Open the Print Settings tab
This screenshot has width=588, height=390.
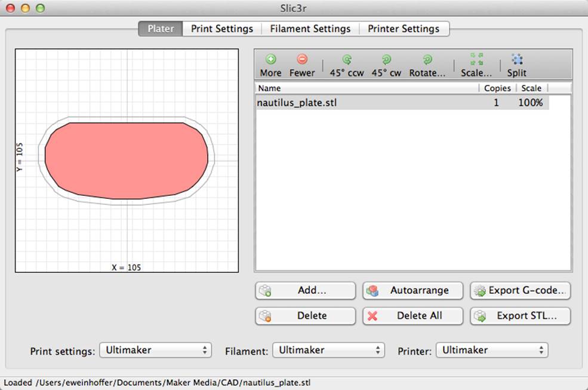point(222,29)
